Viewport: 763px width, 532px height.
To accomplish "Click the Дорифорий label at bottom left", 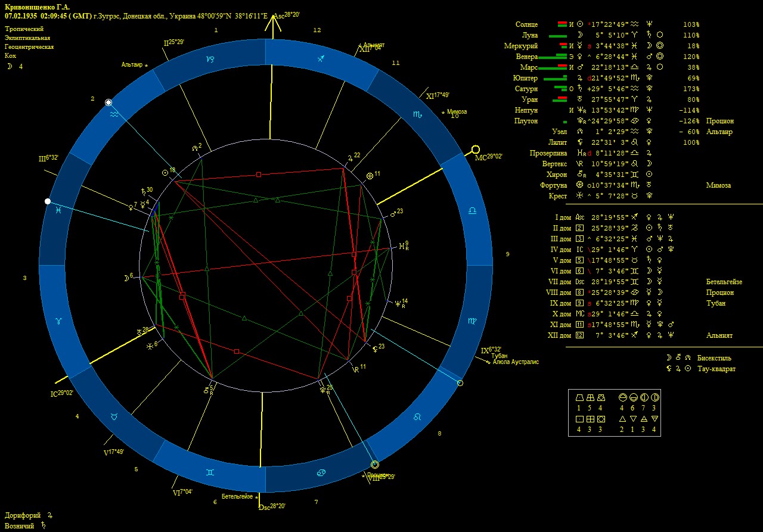I will pos(23,515).
